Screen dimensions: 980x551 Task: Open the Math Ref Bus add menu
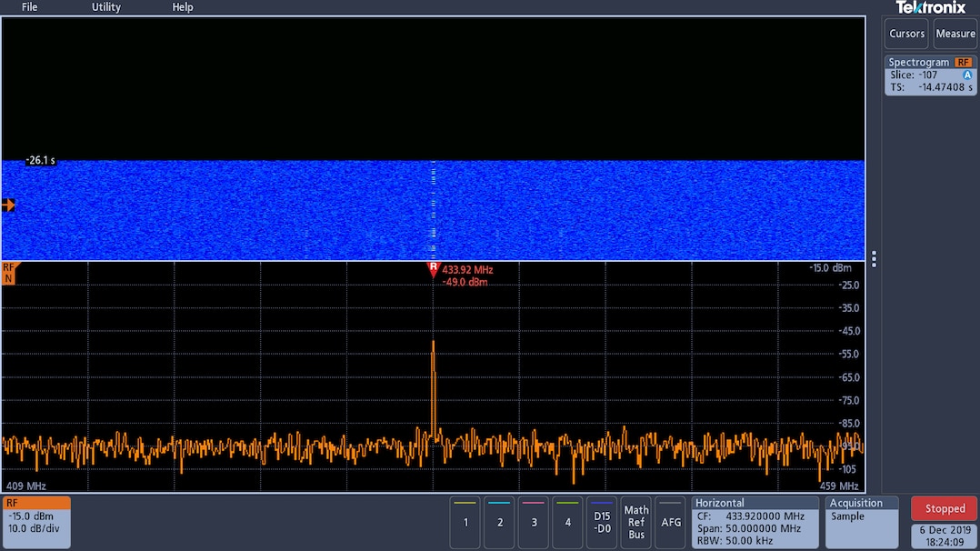(636, 522)
